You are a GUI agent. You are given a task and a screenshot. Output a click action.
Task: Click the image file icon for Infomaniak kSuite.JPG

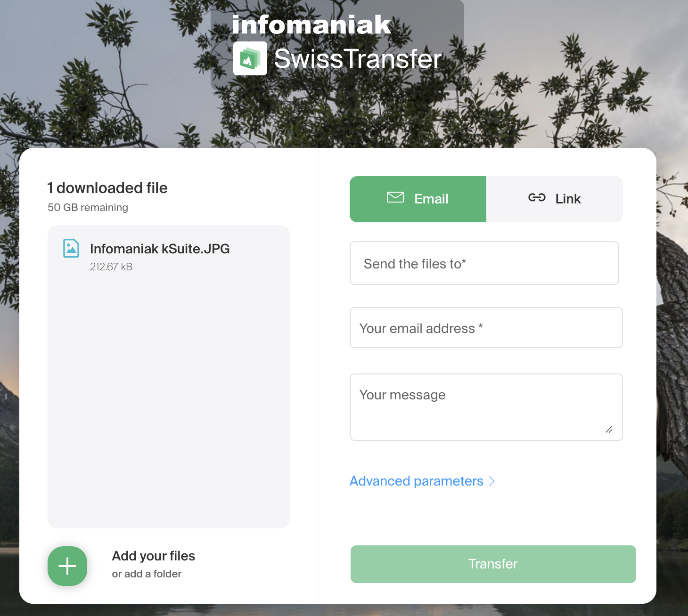point(71,248)
